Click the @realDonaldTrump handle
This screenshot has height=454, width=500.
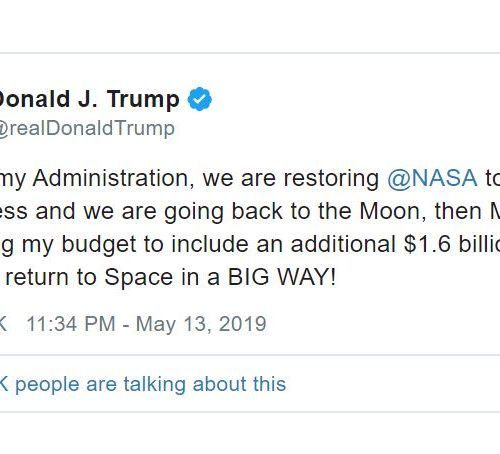pos(87,128)
